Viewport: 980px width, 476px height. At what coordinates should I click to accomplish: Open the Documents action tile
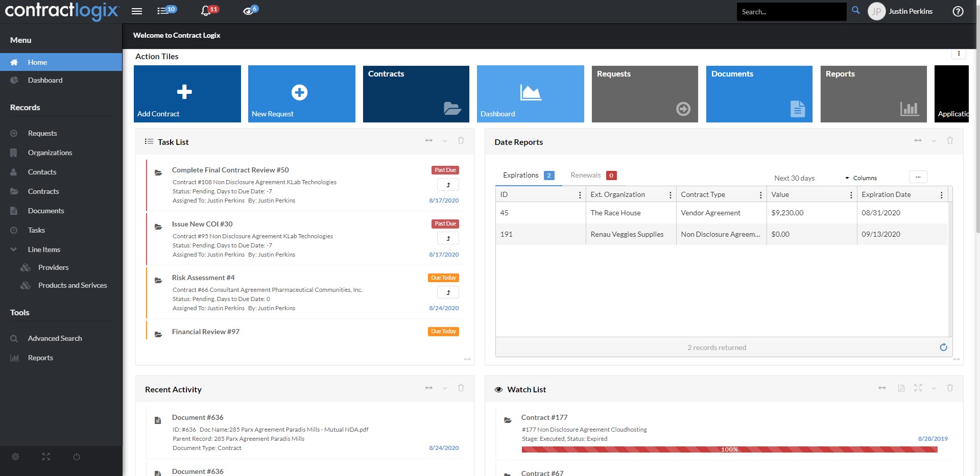pos(759,94)
